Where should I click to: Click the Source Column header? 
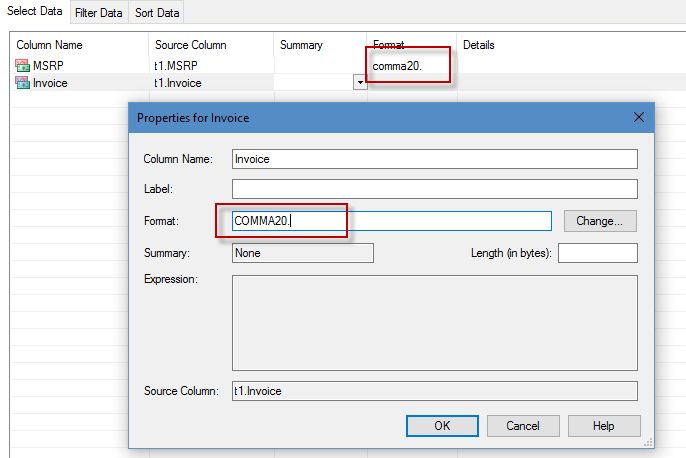tap(191, 45)
